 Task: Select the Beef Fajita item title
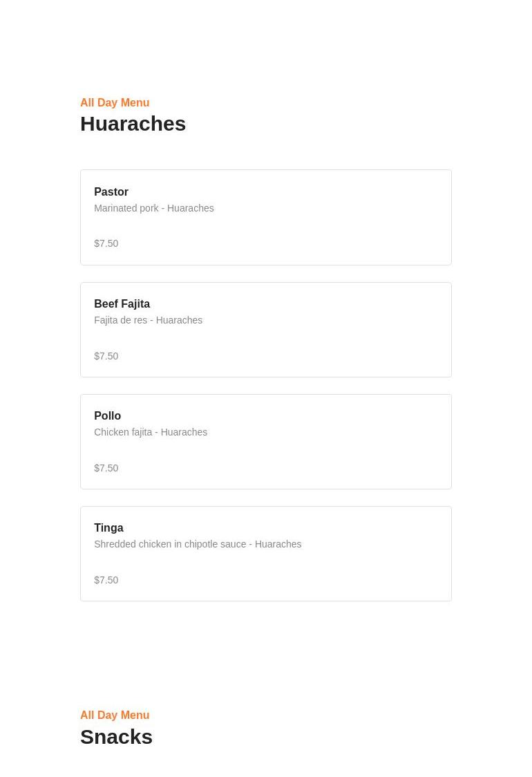pyautogui.click(x=122, y=304)
